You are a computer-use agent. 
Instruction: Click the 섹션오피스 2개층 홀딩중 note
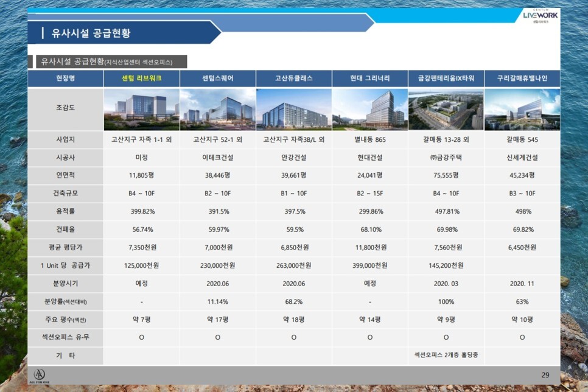click(x=446, y=355)
